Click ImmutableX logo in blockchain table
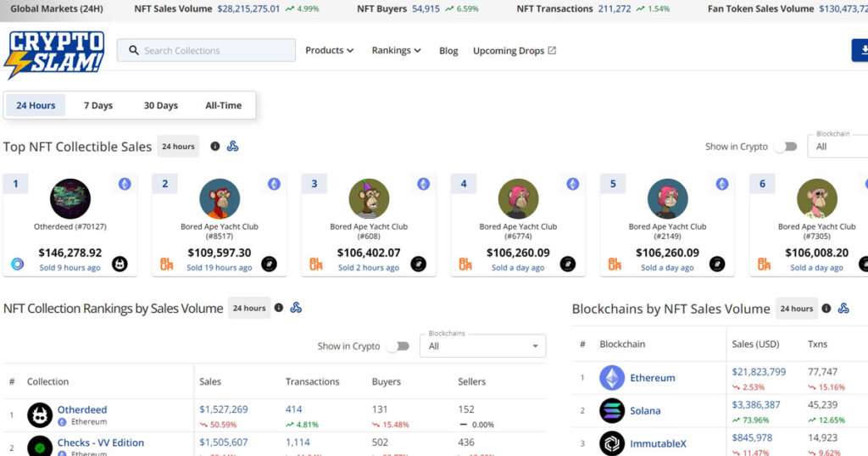Viewport: 868px width, 456px height. (x=612, y=443)
